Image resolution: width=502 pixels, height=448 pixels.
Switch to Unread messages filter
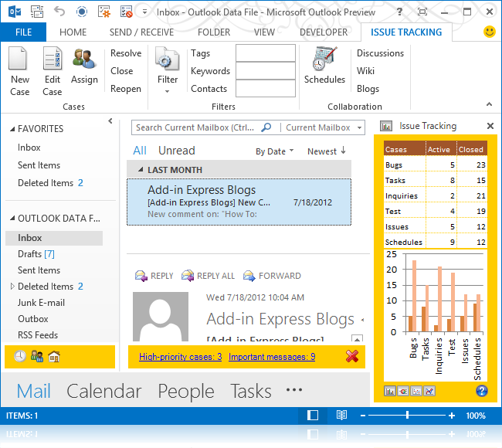point(176,151)
